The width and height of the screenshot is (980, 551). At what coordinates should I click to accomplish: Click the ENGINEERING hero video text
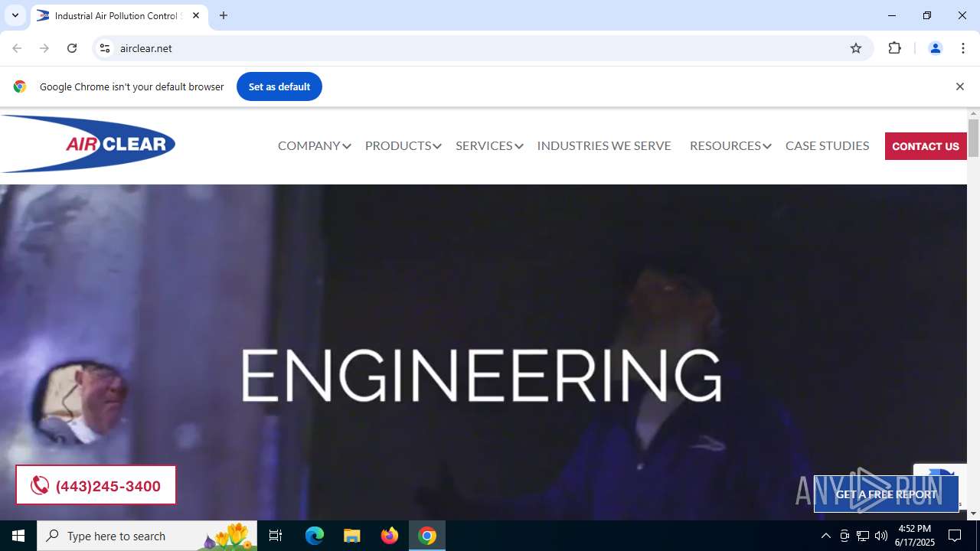coord(482,375)
